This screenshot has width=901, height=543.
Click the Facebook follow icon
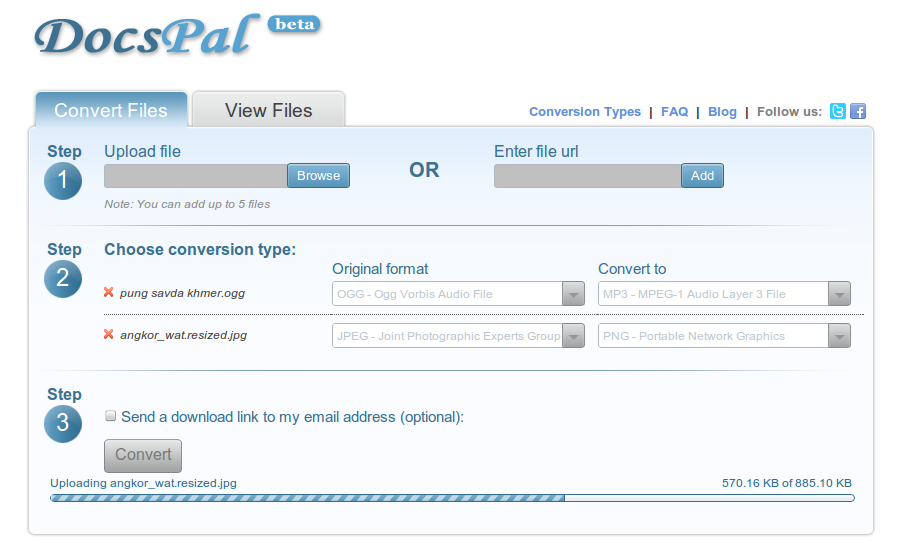pos(858,112)
